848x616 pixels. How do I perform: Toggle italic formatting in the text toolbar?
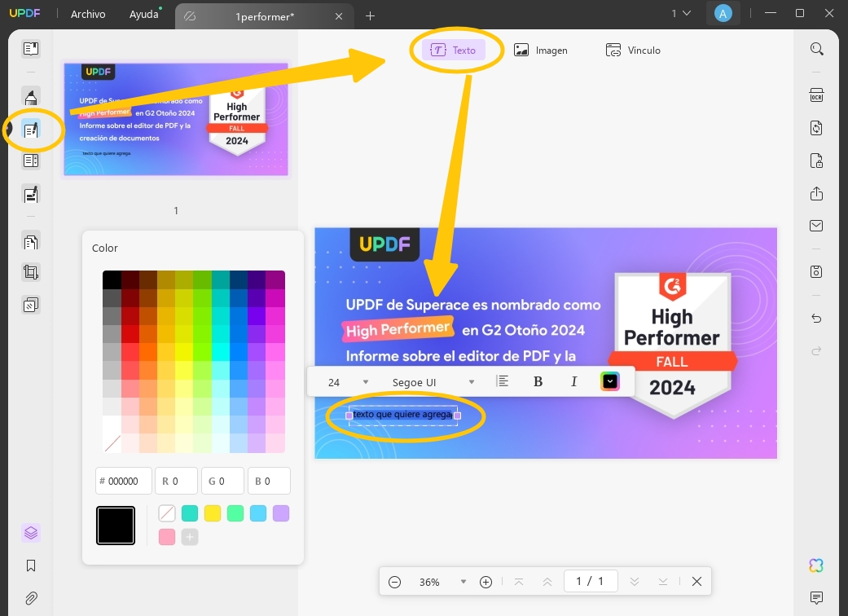point(573,381)
